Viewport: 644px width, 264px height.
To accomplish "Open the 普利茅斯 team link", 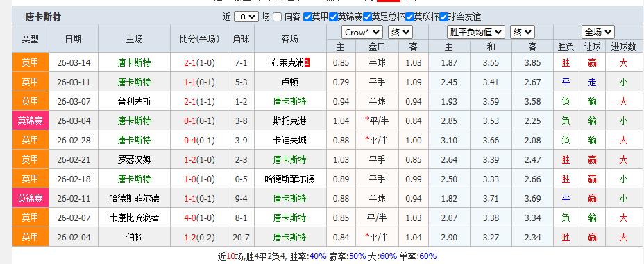I will coord(135,102).
